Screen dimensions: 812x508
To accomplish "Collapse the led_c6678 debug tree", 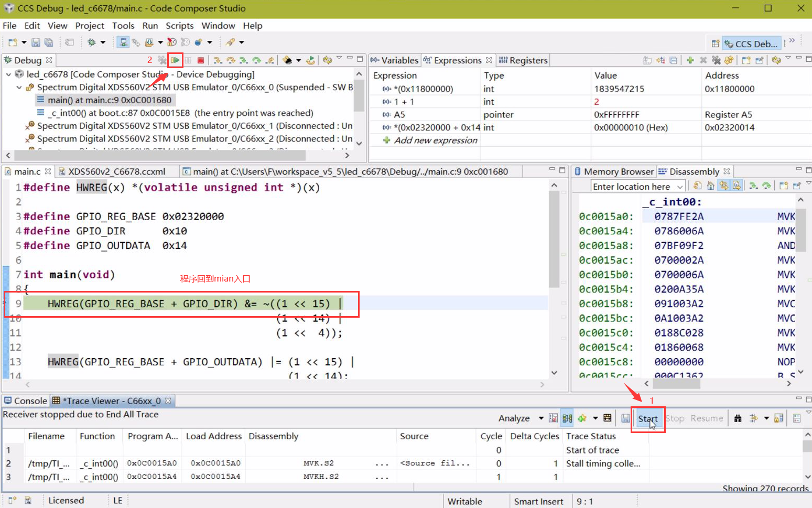I will pyautogui.click(x=8, y=74).
